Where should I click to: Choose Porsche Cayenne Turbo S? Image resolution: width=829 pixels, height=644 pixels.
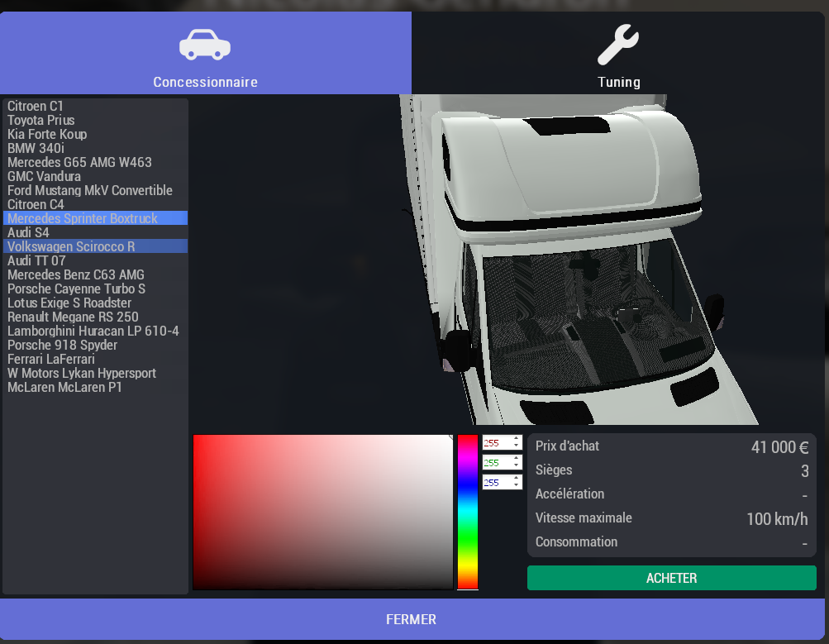pos(95,289)
